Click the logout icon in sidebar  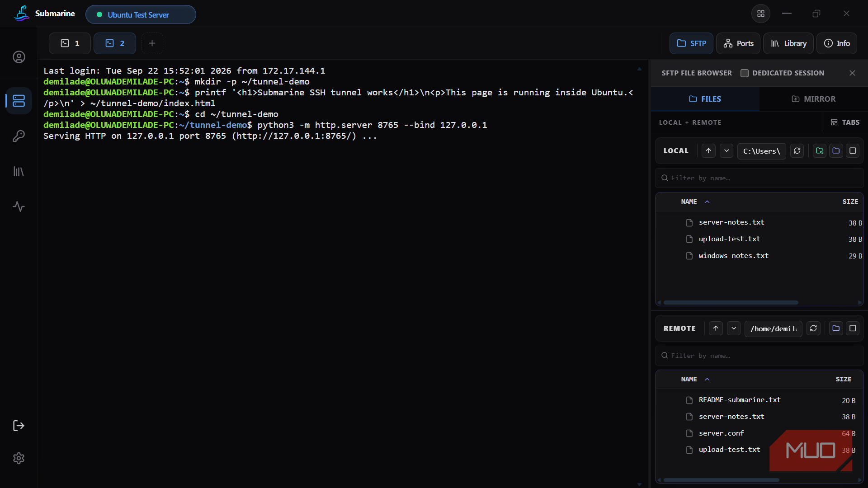coord(19,426)
